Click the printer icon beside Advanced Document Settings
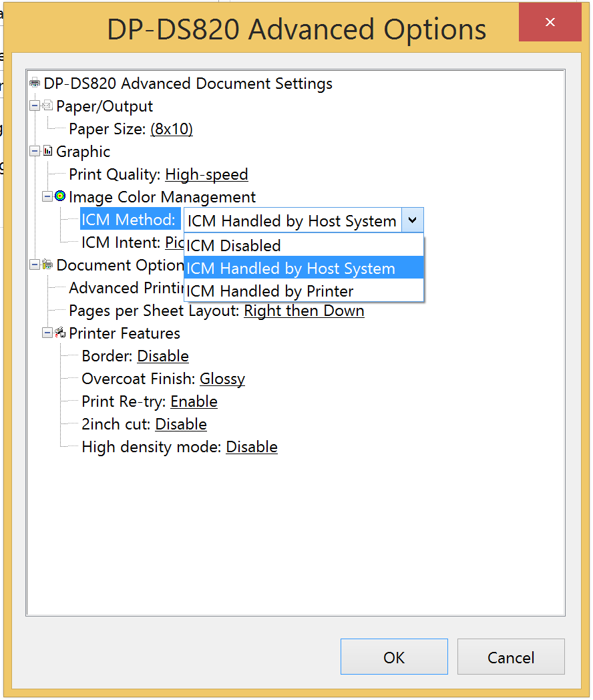 [34, 83]
